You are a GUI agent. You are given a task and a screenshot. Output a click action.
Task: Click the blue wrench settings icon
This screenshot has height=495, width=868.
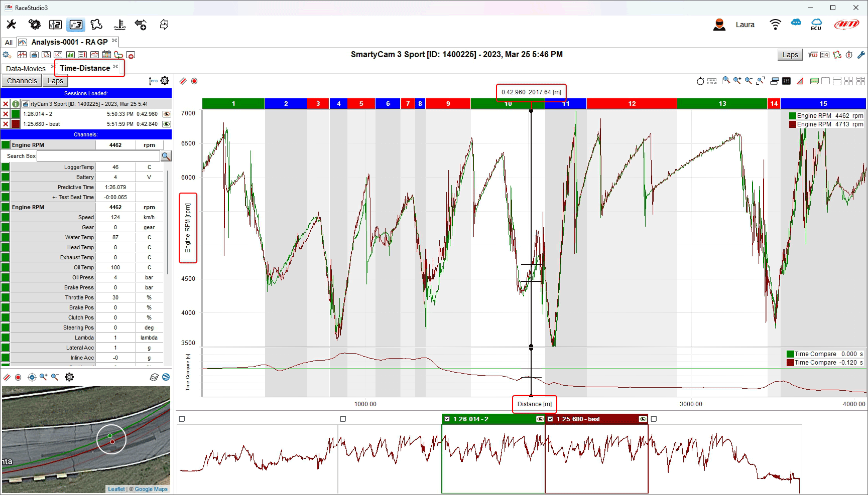click(861, 55)
